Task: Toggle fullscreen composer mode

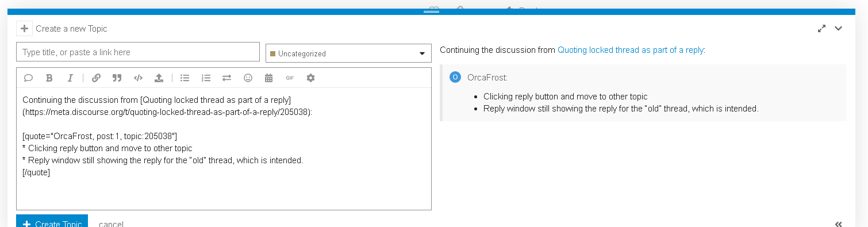Action: (821, 29)
